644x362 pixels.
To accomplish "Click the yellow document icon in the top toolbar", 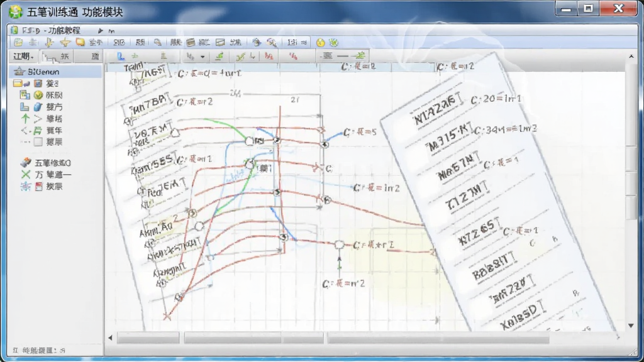I will (18, 42).
